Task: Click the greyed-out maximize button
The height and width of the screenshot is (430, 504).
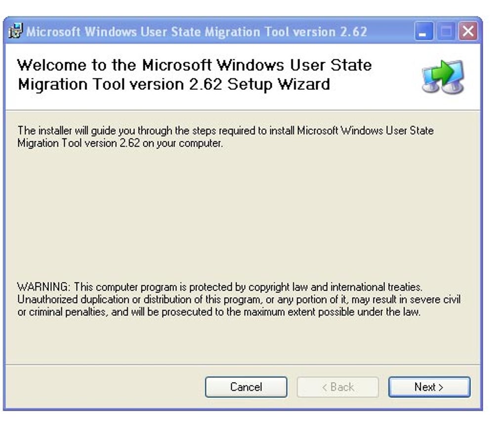Action: tap(445, 33)
